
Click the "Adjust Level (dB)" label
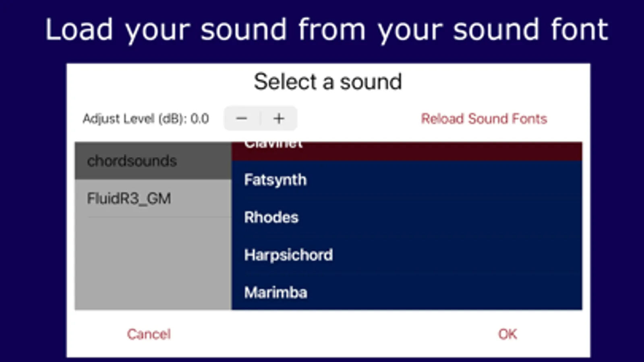pos(134,119)
